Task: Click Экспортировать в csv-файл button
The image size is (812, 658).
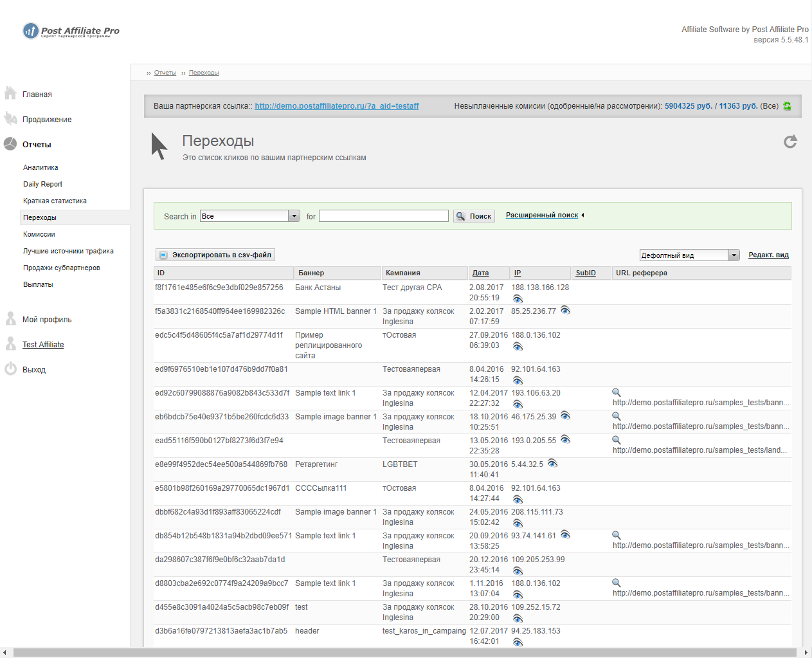Action: [215, 255]
